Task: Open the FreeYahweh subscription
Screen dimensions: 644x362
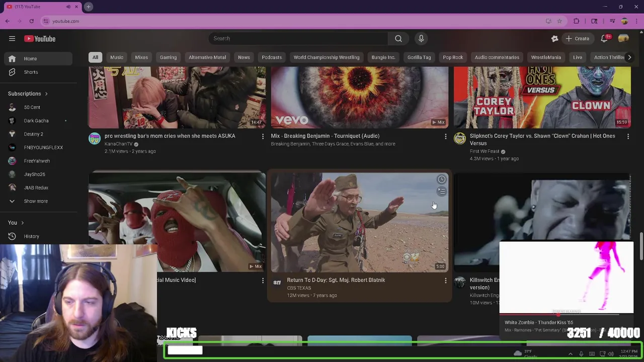Action: 38,161
